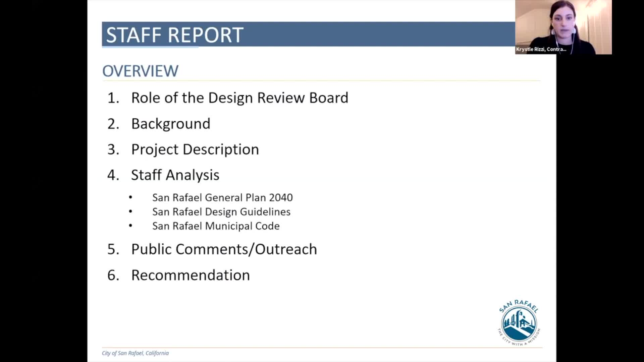
Task: Click San Rafael Design Guidelines bullet
Action: tap(221, 212)
